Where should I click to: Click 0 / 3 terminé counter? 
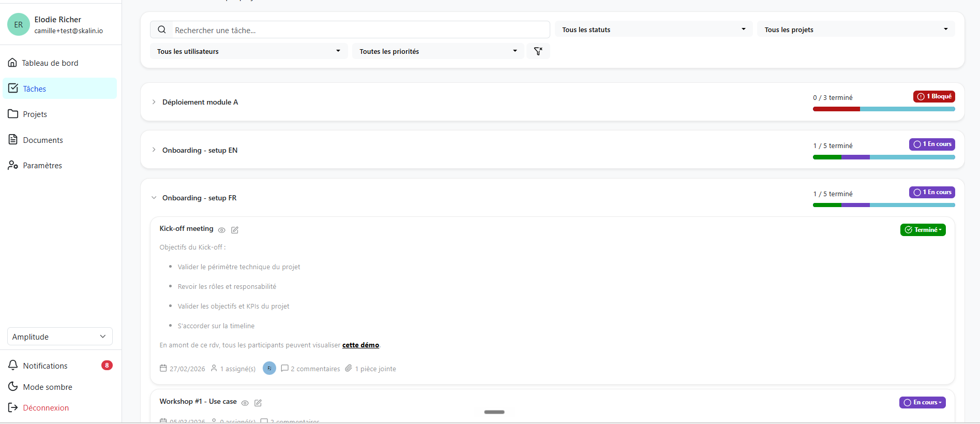pos(833,97)
